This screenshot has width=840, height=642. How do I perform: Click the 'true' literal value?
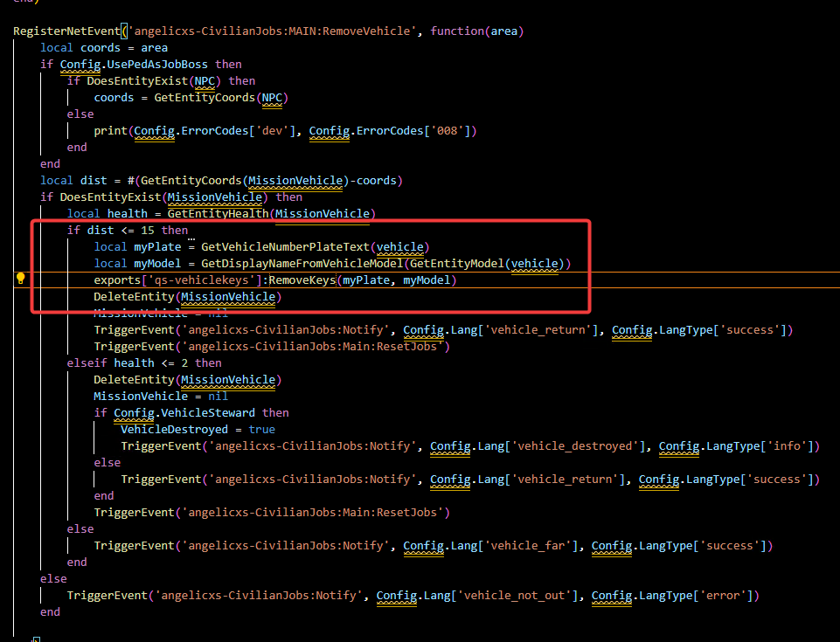tap(262, 430)
